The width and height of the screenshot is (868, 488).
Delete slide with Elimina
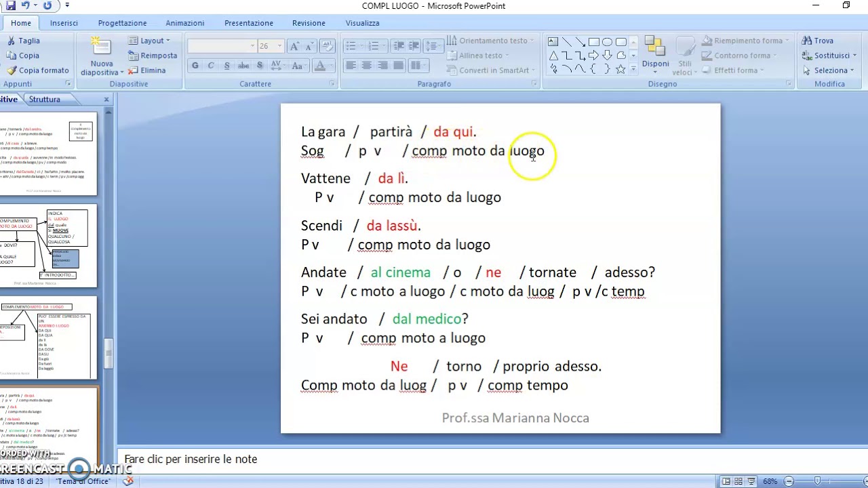tap(147, 70)
